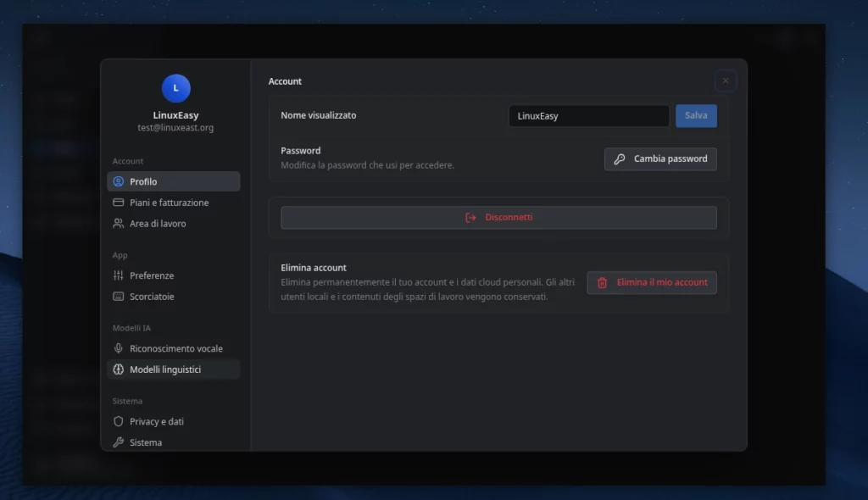Open Preferenze settings
Image resolution: width=868 pixels, height=500 pixels.
[x=173, y=275]
